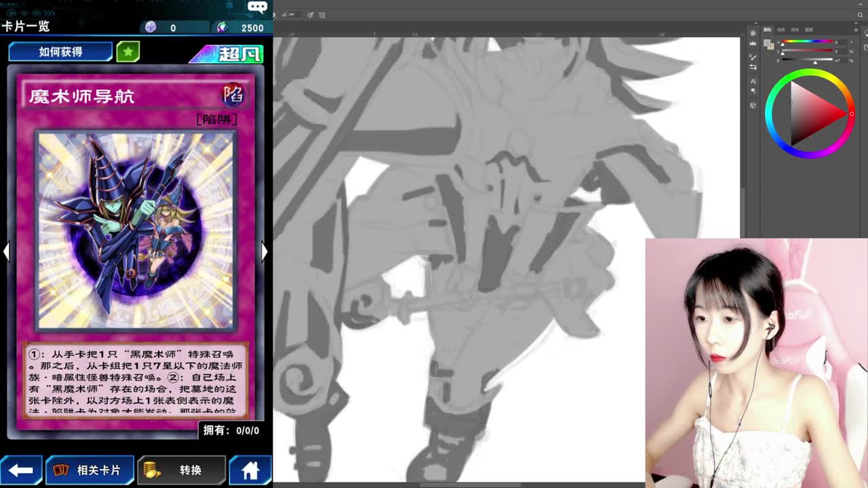Click the purple gem currency icon

point(151,27)
